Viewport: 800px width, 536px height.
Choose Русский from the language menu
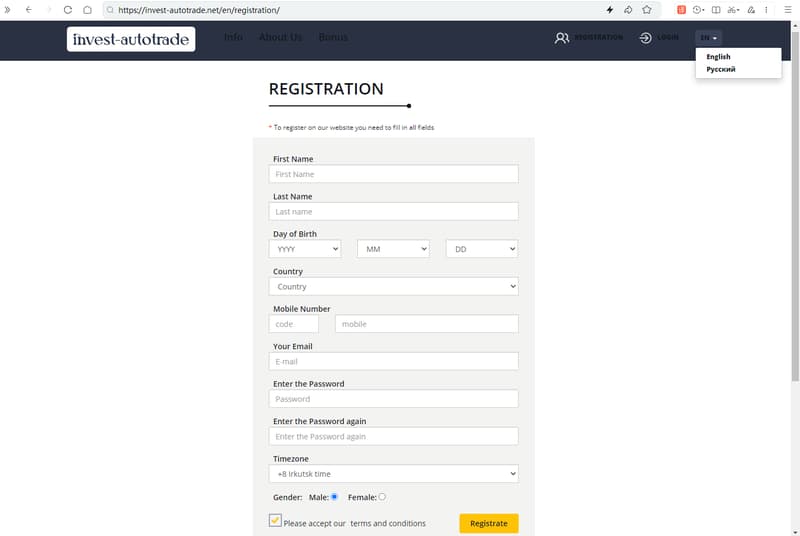click(721, 70)
